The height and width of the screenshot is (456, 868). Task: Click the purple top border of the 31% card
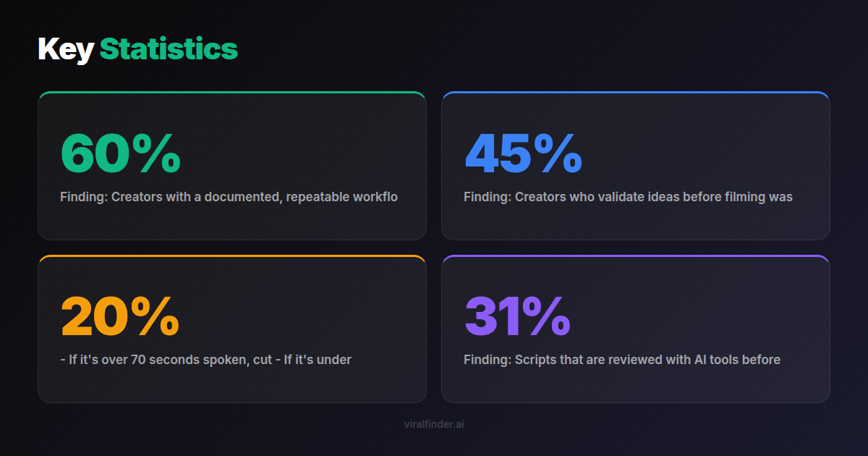point(635,256)
